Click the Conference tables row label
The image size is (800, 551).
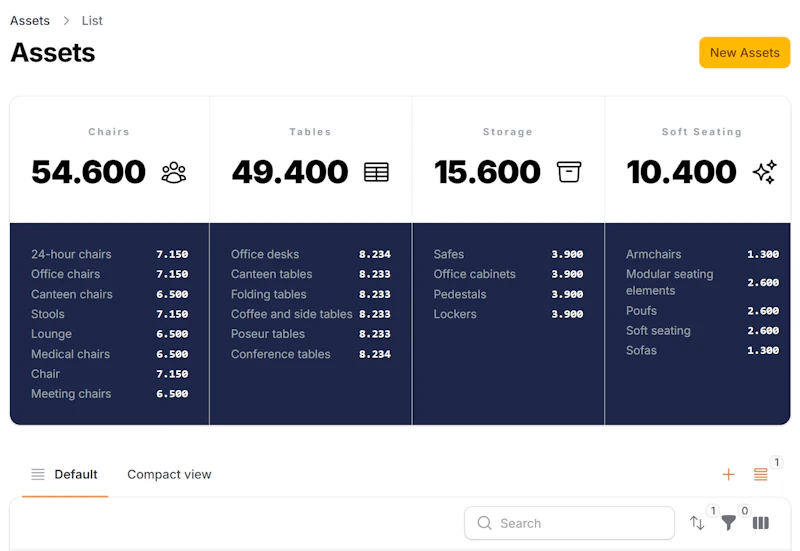point(281,354)
